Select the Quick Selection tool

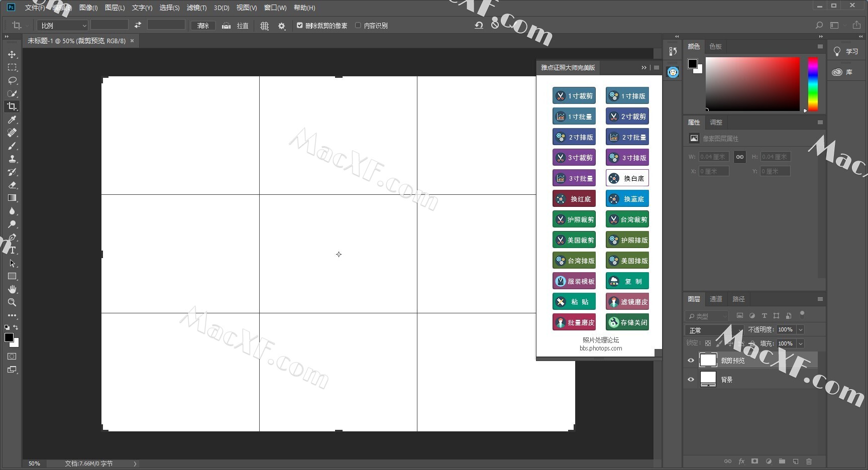coord(12,93)
